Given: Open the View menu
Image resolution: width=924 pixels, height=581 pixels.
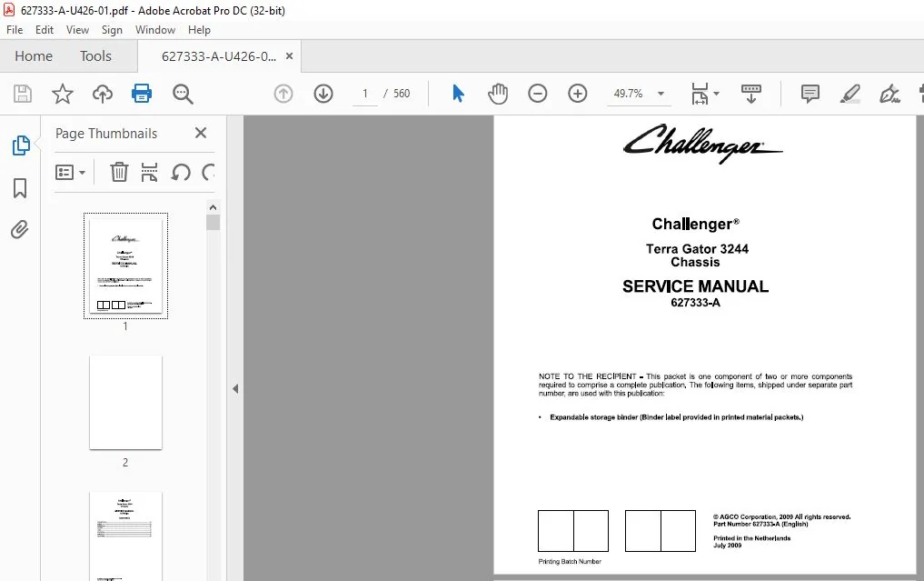Looking at the screenshot, I should pyautogui.click(x=77, y=30).
